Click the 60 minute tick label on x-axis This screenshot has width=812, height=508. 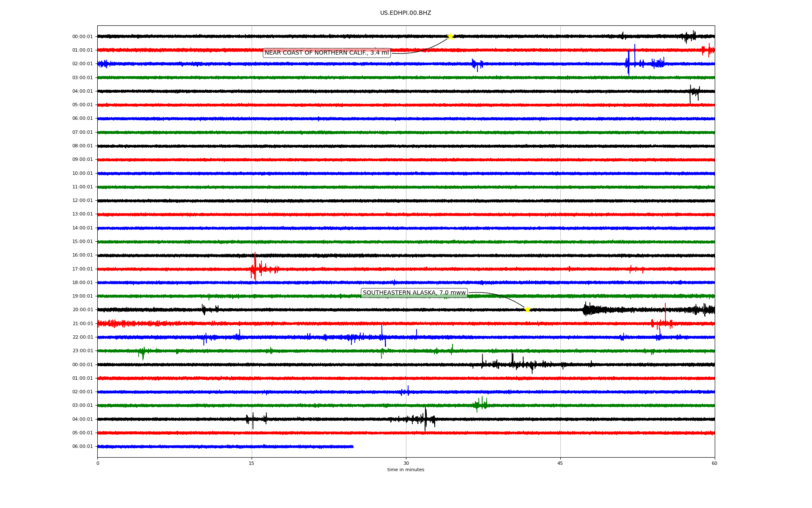click(x=714, y=463)
